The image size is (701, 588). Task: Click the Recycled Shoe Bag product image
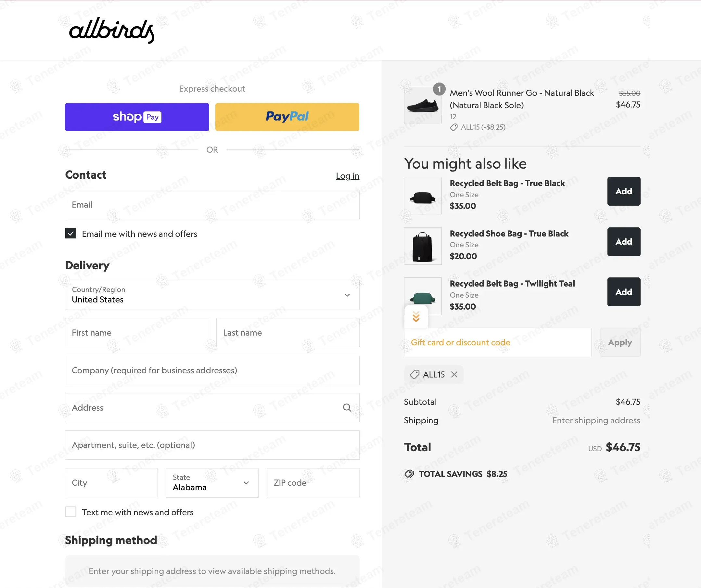coord(423,246)
